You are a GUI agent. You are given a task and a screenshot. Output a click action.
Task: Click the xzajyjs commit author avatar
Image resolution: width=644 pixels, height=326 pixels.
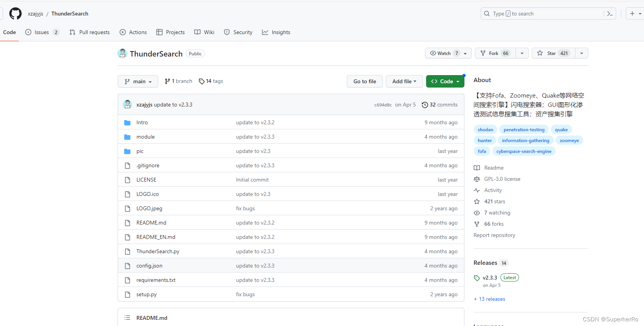[127, 105]
